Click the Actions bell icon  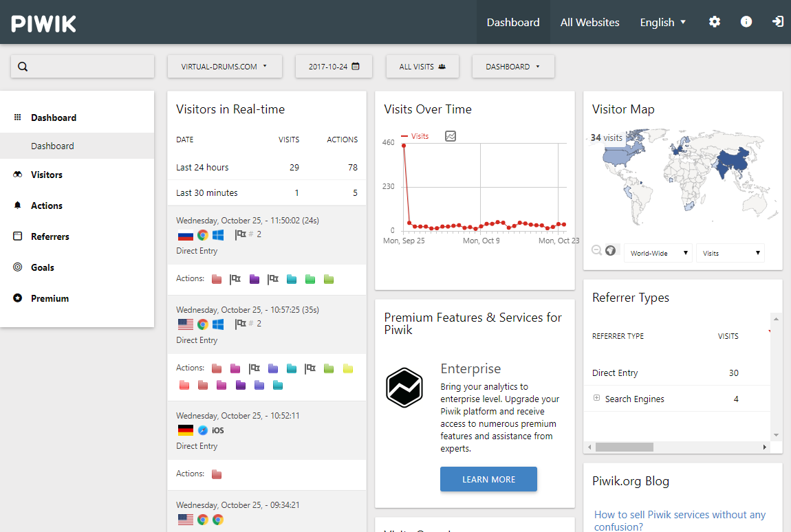tap(18, 206)
